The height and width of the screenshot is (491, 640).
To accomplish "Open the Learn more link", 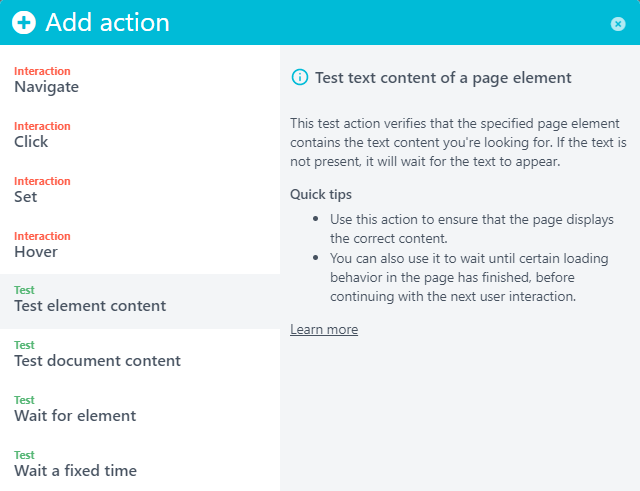I will [x=324, y=330].
